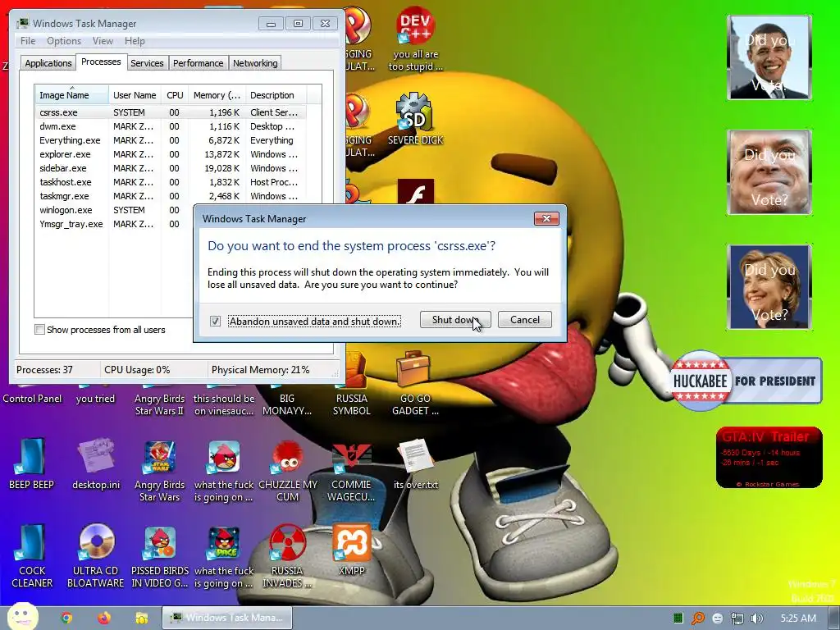Open the Flash Player icon on the desktop
Image resolution: width=840 pixels, height=630 pixels.
click(415, 192)
